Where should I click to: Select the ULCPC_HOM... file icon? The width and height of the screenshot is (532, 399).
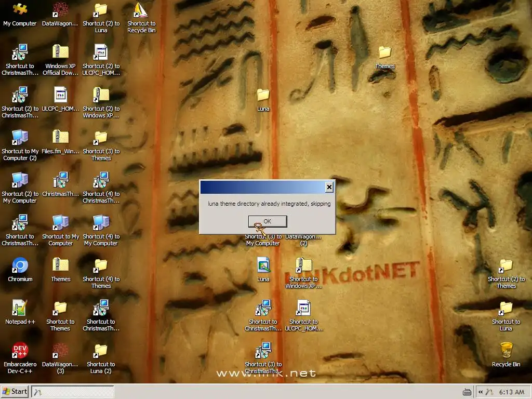pos(60,99)
